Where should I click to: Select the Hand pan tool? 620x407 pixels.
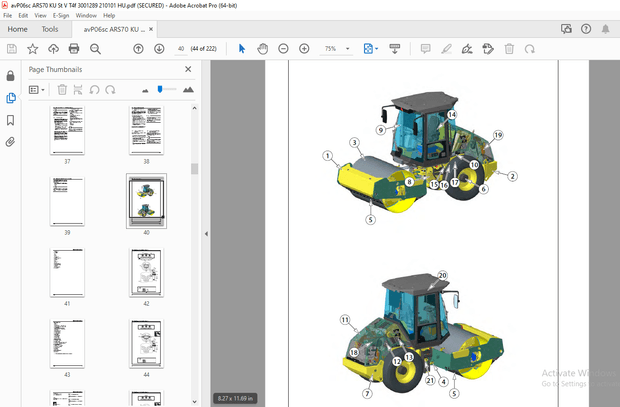[x=262, y=48]
